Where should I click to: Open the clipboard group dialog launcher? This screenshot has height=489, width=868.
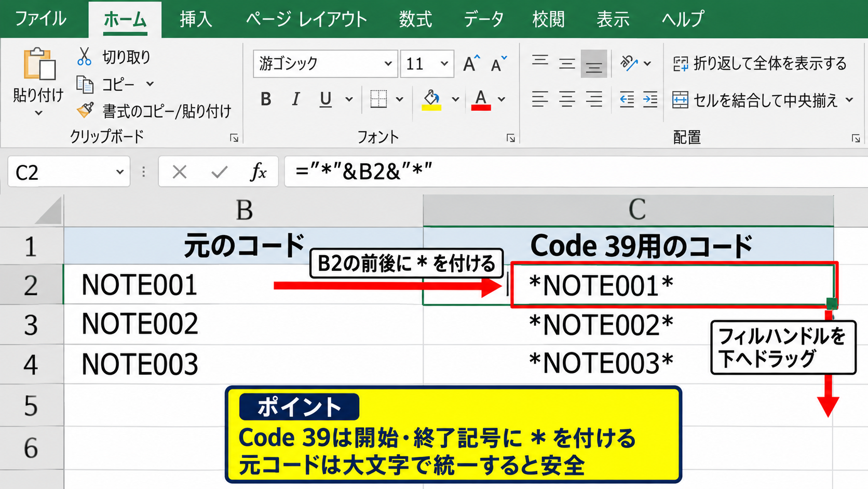(234, 138)
